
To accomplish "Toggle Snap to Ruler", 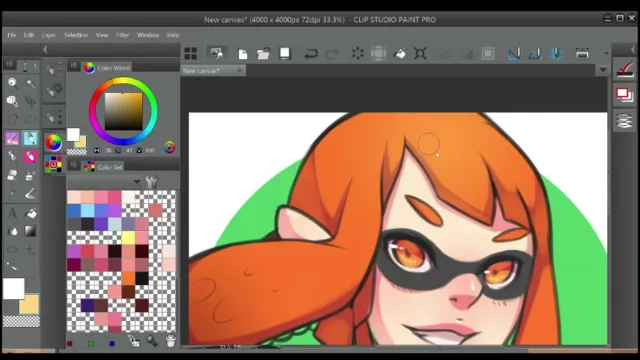I will click(514, 53).
